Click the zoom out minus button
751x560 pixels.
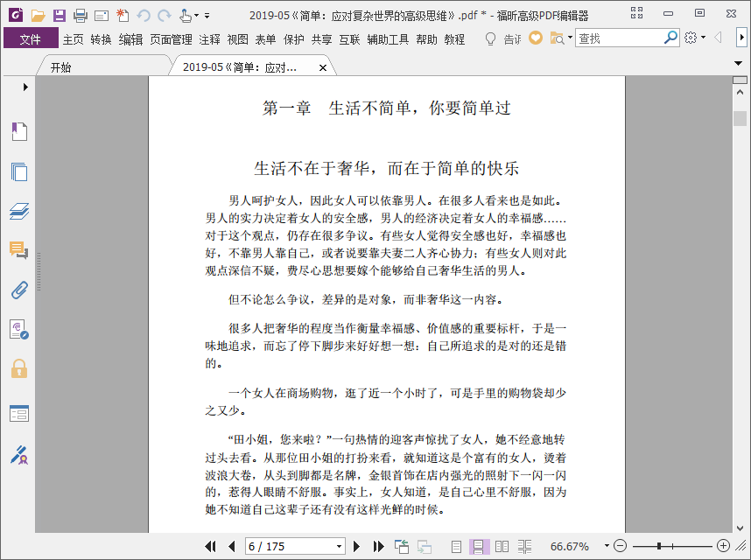coord(620,546)
